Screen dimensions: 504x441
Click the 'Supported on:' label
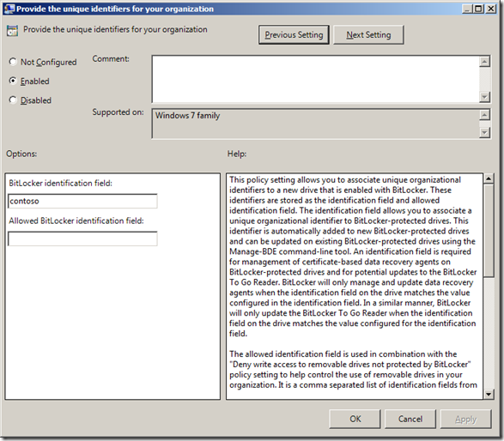(118, 112)
